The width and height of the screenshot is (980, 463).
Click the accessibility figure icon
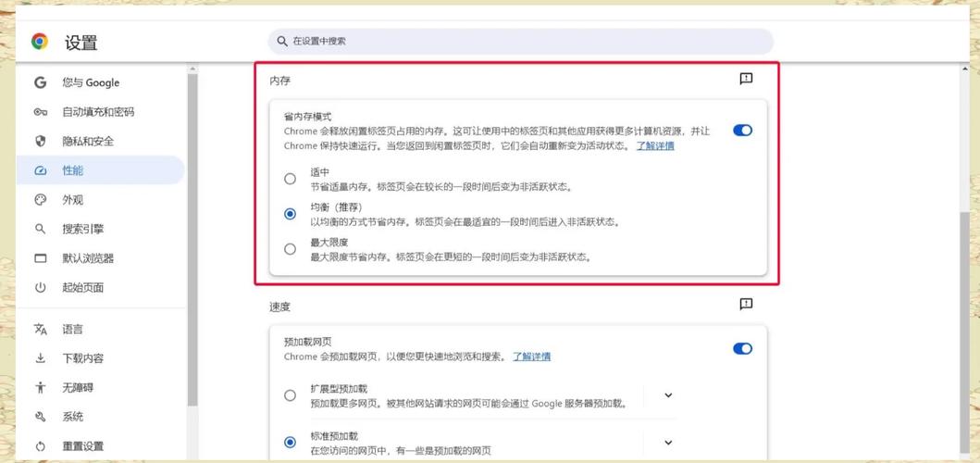click(40, 387)
